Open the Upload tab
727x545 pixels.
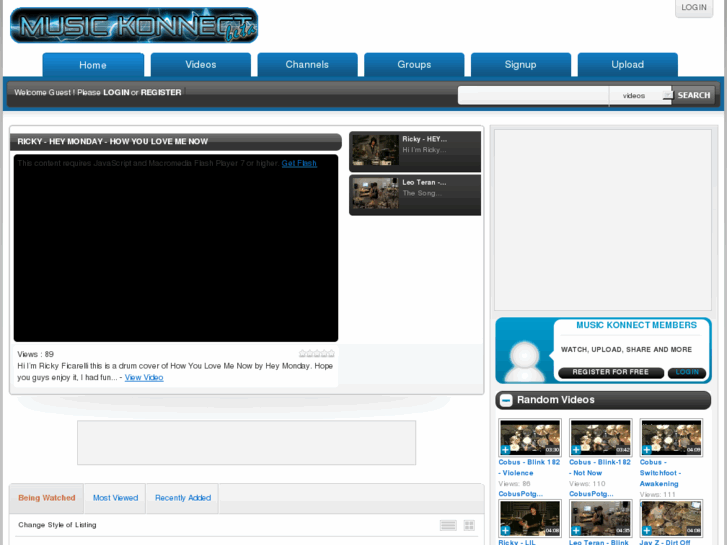pos(628,65)
